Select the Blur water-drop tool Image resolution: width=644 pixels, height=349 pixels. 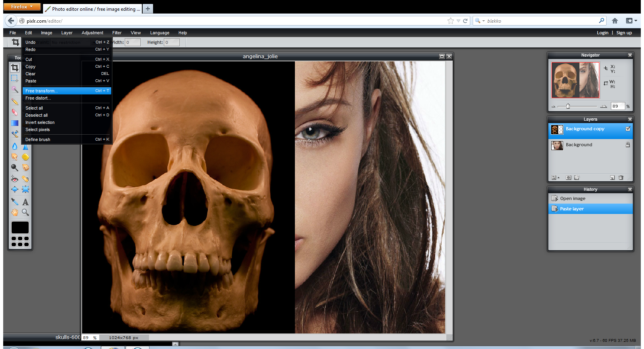click(x=15, y=146)
